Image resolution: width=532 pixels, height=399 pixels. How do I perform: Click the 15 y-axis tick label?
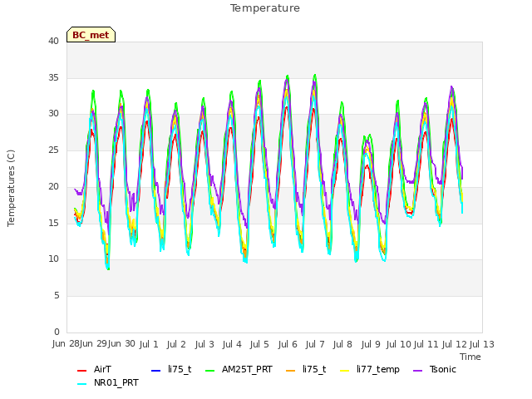pyautogui.click(x=53, y=223)
